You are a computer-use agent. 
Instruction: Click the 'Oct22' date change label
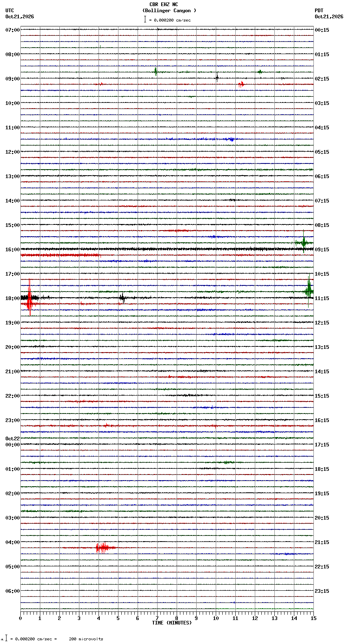tap(13, 439)
